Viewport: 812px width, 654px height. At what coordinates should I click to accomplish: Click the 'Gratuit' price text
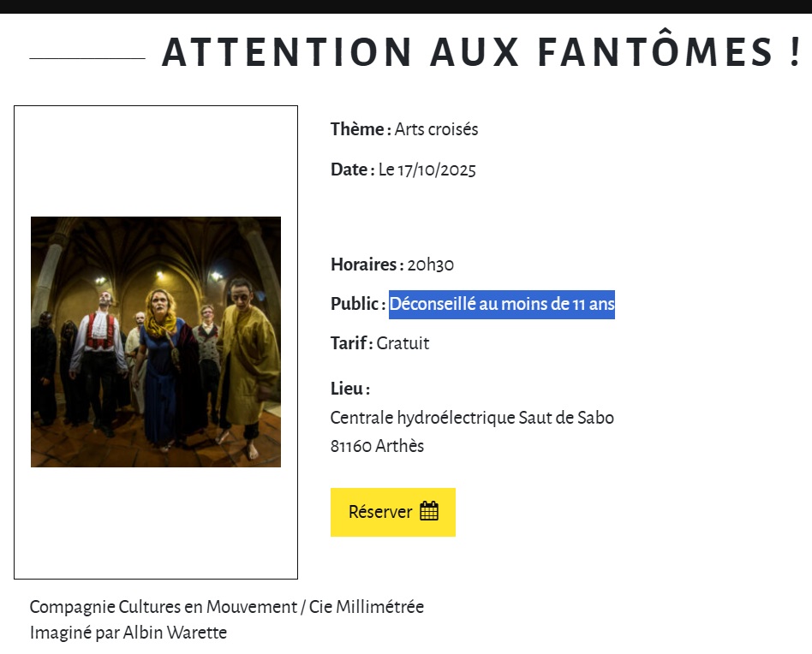(403, 343)
